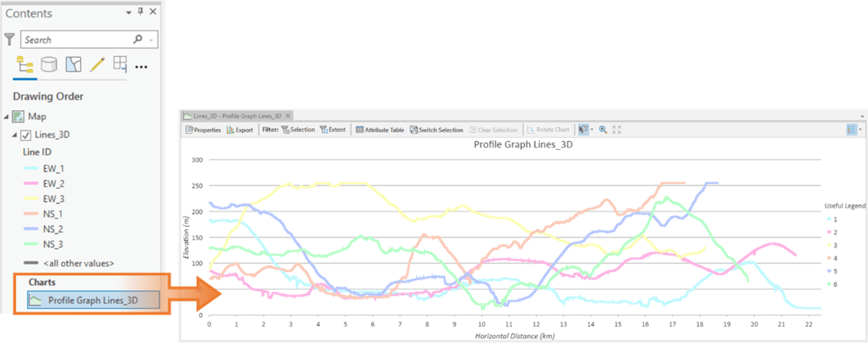This screenshot has height=343, width=868.
Task: Select the Line ID heading
Action: coord(37,152)
